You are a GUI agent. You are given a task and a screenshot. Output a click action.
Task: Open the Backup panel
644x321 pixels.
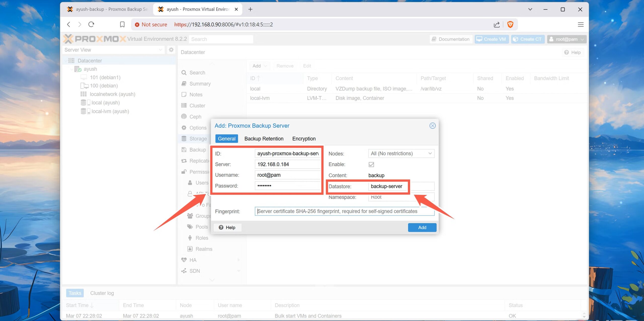[x=197, y=150]
